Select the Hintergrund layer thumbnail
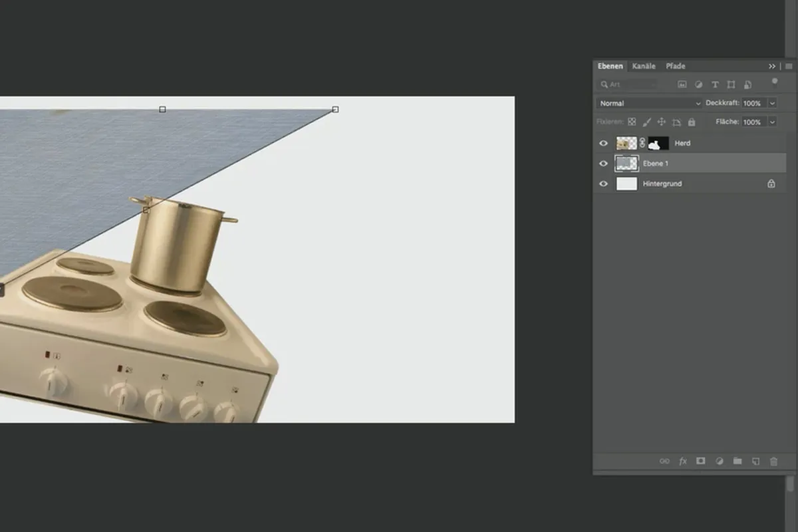Screen dimensions: 798x532 click(x=627, y=184)
